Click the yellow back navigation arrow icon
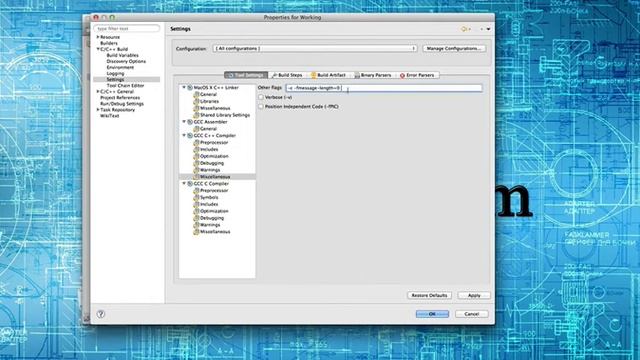This screenshot has width=640, height=360. click(464, 29)
